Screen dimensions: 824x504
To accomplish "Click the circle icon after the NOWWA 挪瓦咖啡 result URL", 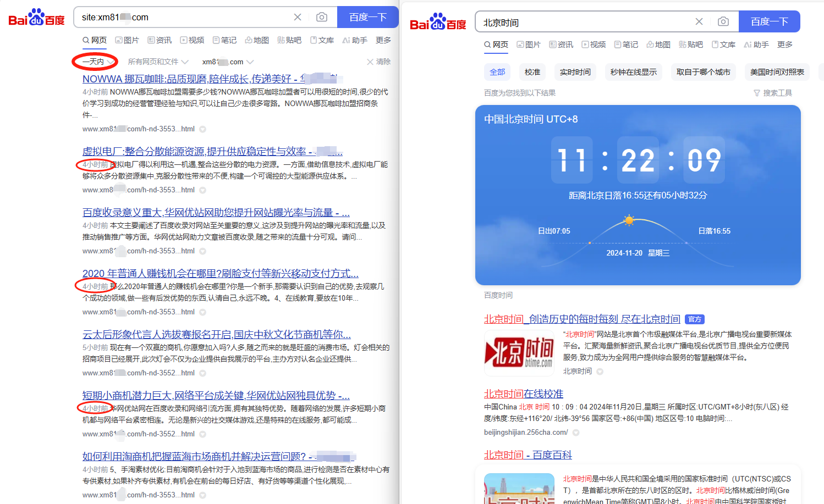I will tap(202, 129).
